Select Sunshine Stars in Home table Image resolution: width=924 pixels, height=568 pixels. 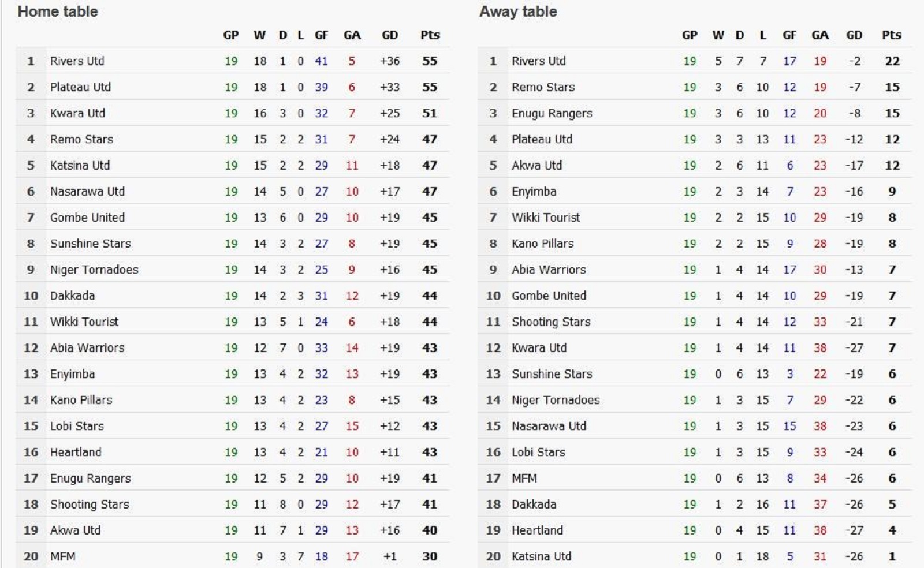coord(90,244)
